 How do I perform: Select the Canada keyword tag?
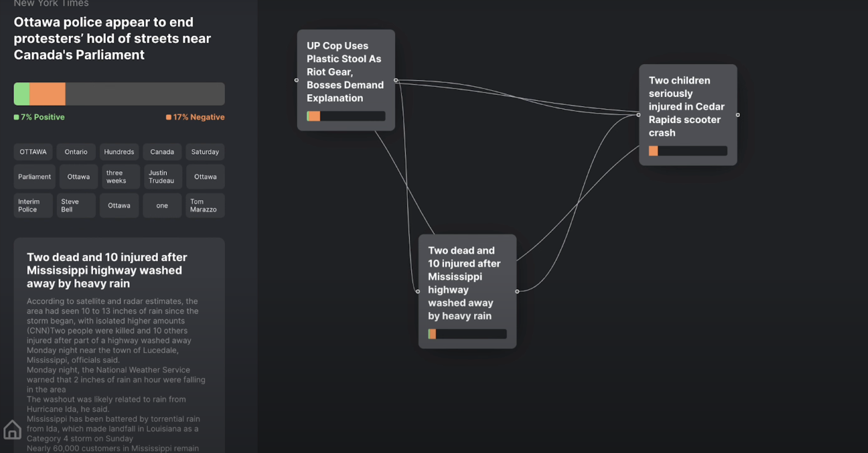[162, 152]
